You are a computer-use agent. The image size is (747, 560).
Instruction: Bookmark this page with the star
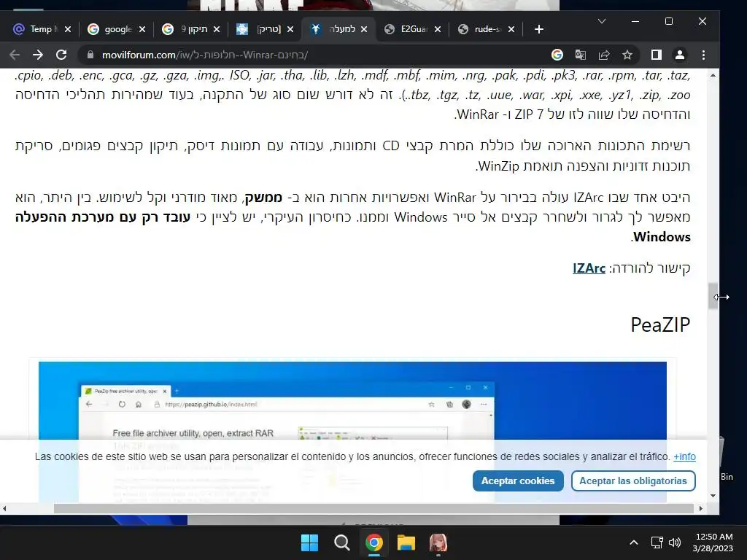(x=627, y=55)
